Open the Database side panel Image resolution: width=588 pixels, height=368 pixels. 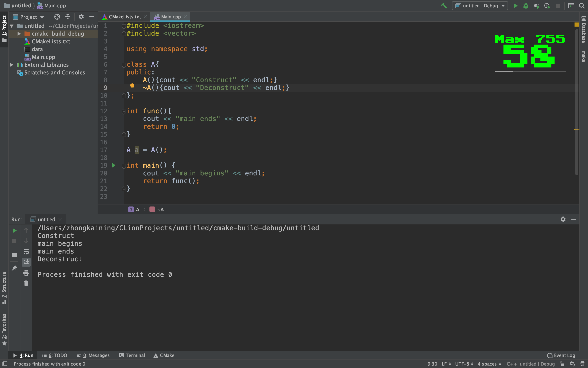[x=584, y=29]
